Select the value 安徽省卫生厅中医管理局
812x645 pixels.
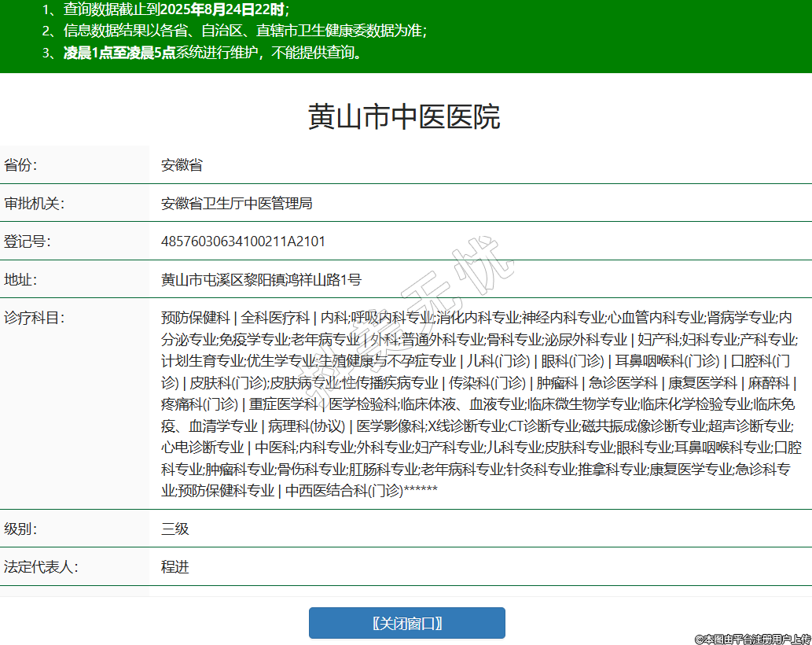pos(237,203)
